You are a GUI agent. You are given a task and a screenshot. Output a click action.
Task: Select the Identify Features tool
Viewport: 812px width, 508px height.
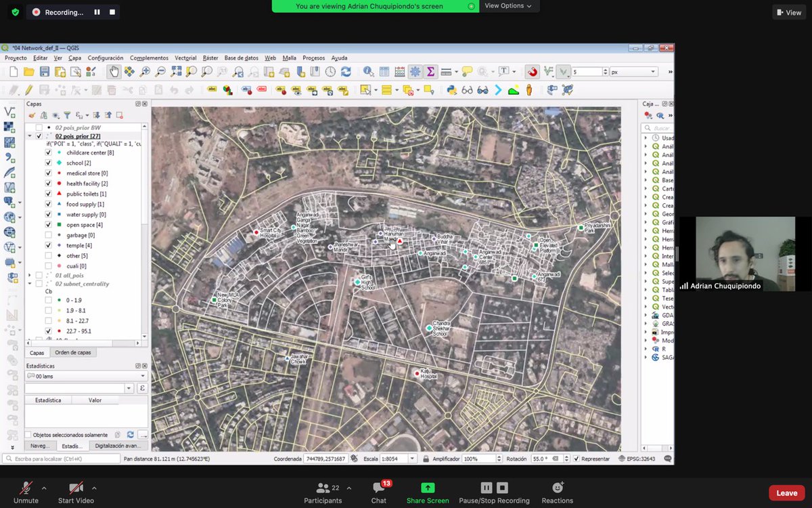(368, 72)
